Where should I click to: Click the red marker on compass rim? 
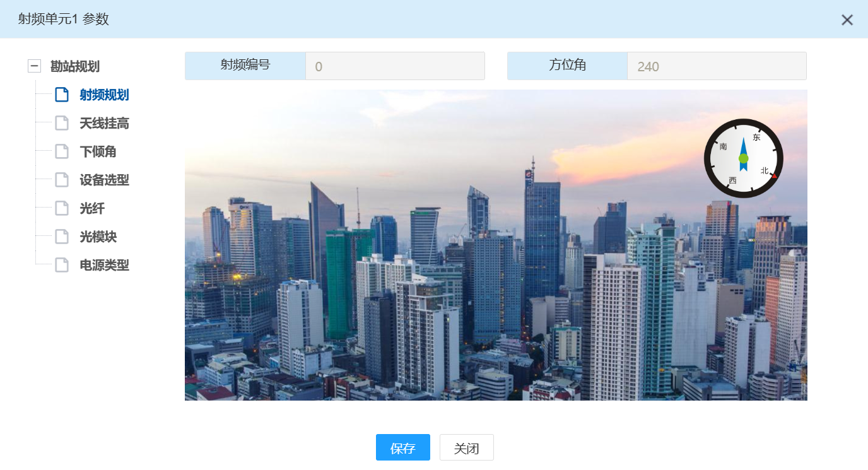click(x=774, y=176)
